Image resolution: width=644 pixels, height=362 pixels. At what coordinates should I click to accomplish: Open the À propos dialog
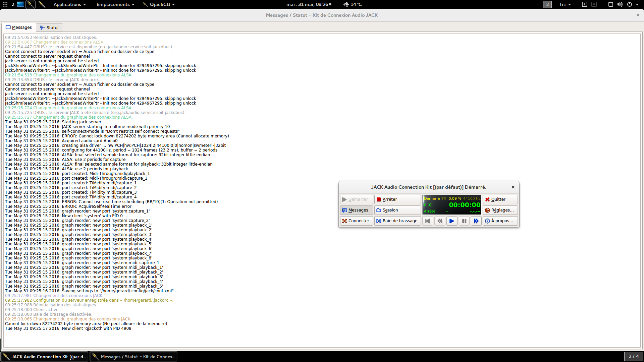(x=500, y=221)
